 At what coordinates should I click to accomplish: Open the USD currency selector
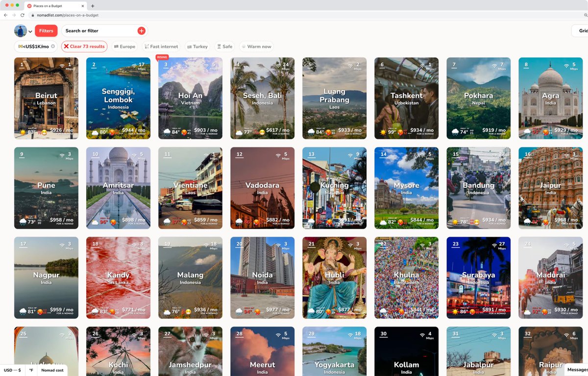point(13,370)
